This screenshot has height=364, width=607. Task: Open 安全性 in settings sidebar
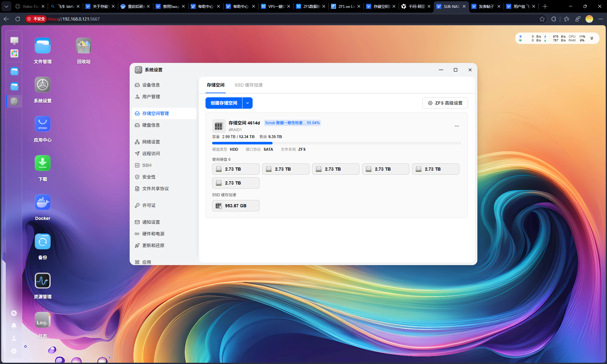pyautogui.click(x=164, y=177)
